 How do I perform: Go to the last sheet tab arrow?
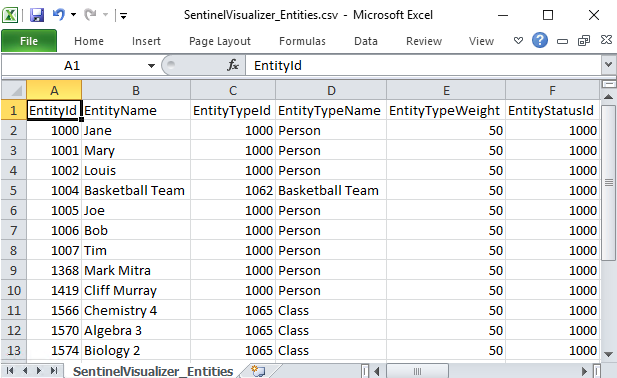coord(54,371)
